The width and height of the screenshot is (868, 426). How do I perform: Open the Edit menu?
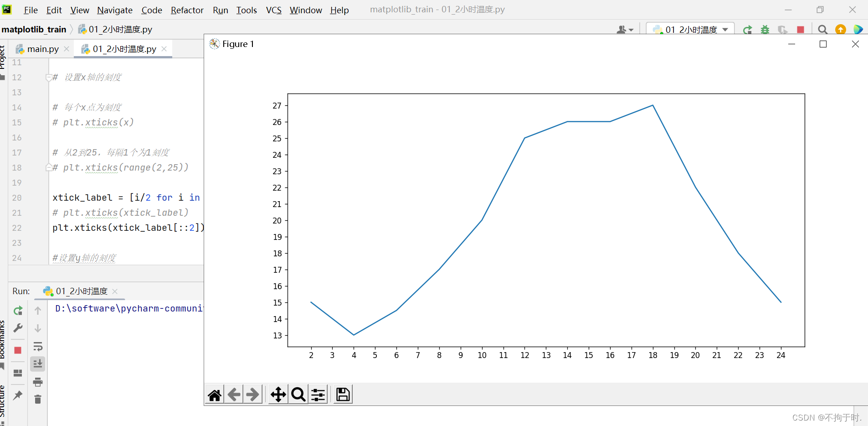click(x=54, y=10)
